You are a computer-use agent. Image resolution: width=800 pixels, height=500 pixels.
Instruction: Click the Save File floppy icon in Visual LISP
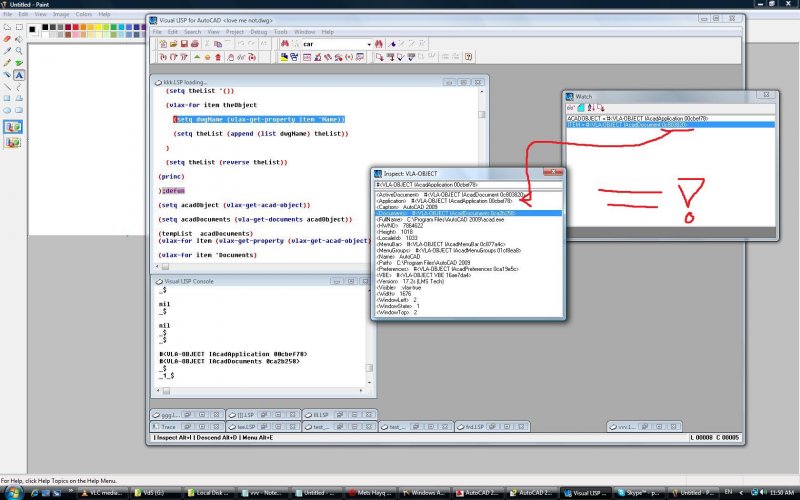(x=184, y=44)
